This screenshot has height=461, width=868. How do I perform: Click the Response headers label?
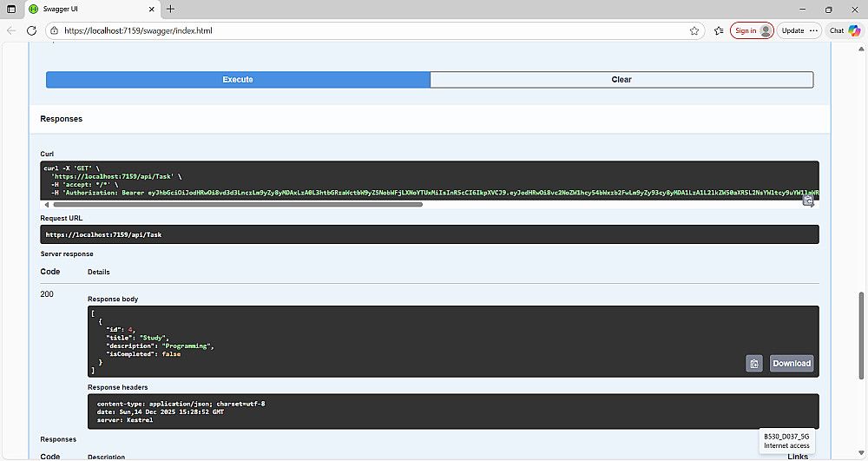tap(118, 387)
